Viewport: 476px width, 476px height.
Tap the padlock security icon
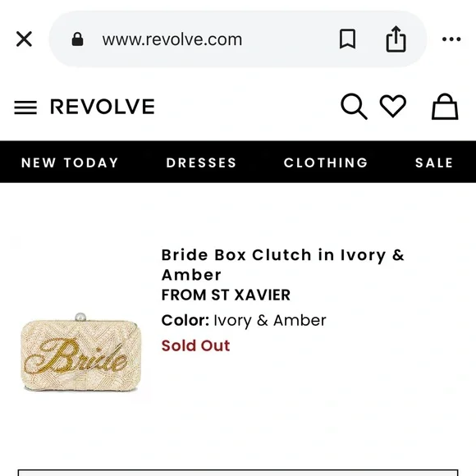coord(77,39)
